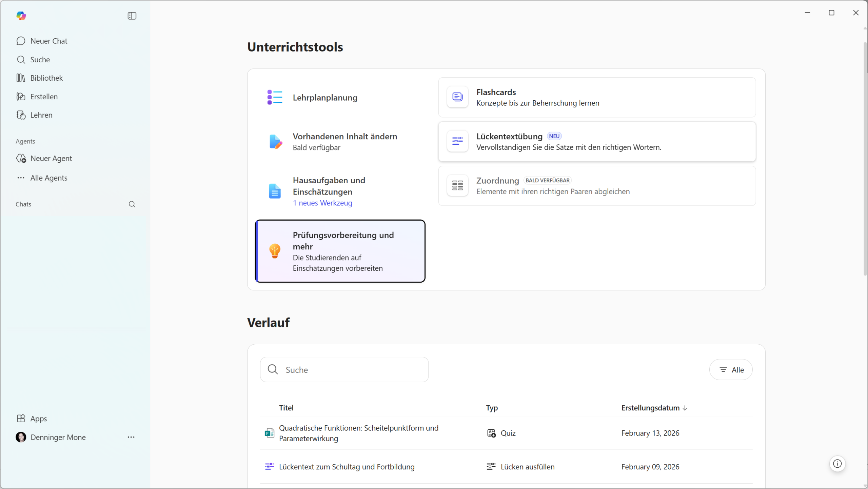Open the Alle filter dropdown
The image size is (868, 489).
pos(731,370)
